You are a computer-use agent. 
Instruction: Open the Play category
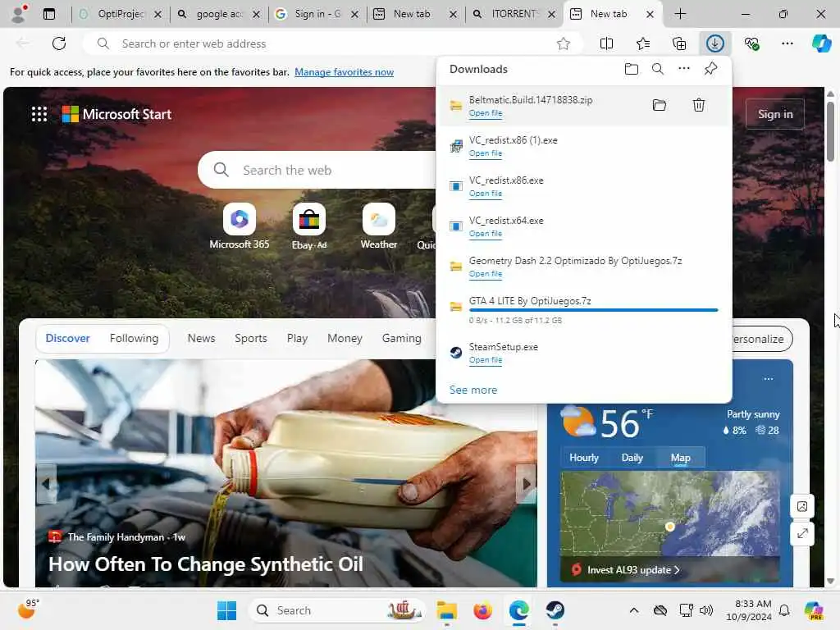(297, 338)
